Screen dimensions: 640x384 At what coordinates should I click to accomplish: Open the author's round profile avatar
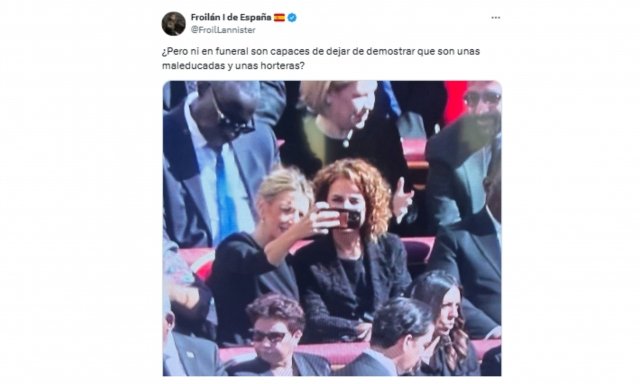(173, 23)
